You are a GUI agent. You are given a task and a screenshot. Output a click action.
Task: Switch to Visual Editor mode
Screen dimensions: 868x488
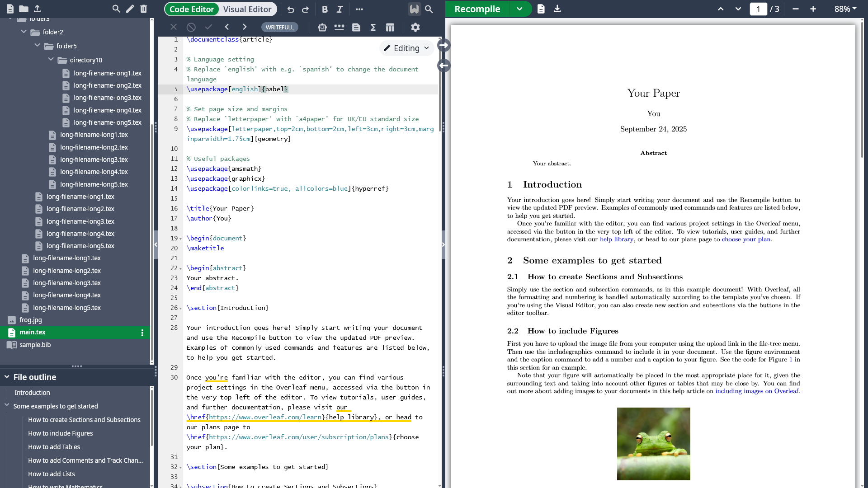click(247, 9)
